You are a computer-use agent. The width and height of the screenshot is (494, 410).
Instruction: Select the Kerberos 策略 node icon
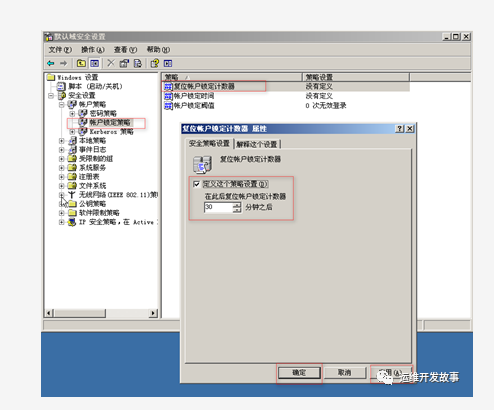83,132
